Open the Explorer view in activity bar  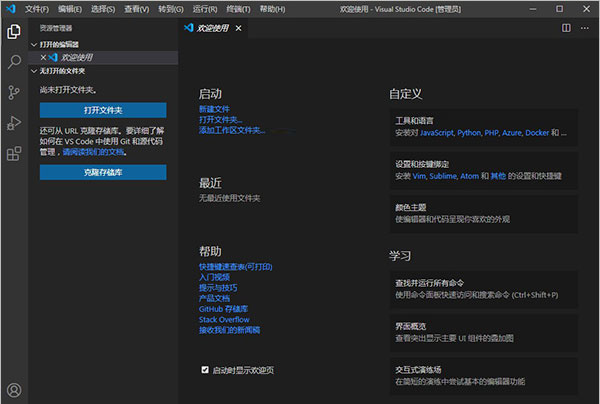14,32
